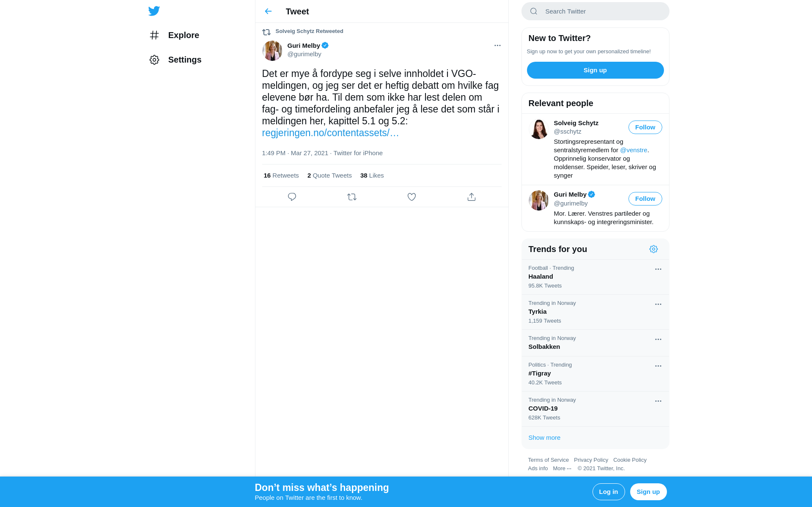This screenshot has height=507, width=812.
Task: Click the Search Twitter field
Action: tap(595, 11)
